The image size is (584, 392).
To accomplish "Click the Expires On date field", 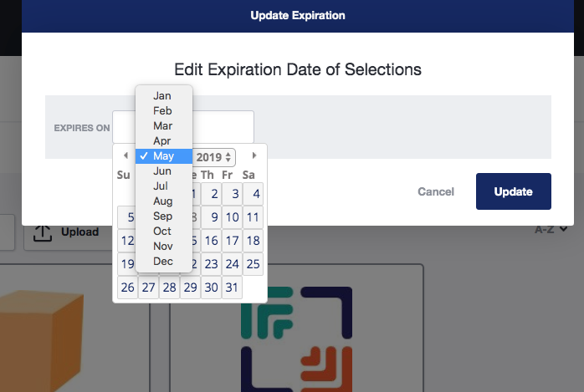I will click(x=183, y=127).
